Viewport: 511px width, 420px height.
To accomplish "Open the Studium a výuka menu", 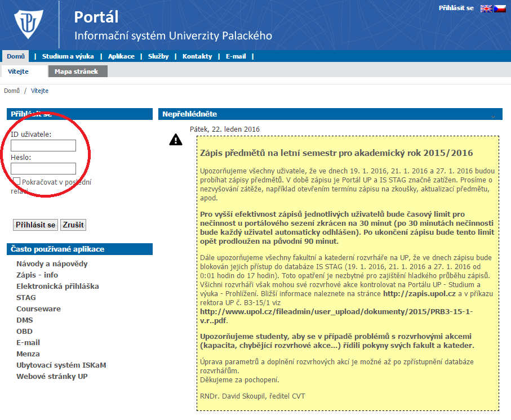I will pyautogui.click(x=68, y=56).
